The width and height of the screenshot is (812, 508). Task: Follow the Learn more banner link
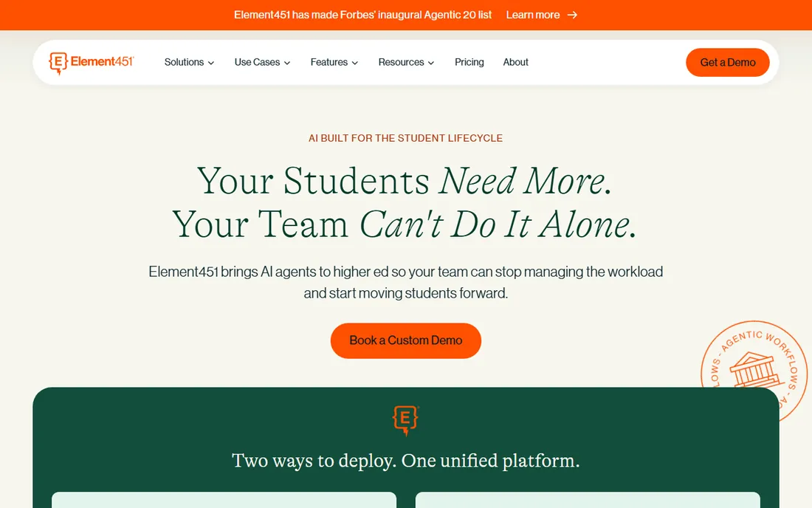tap(541, 15)
